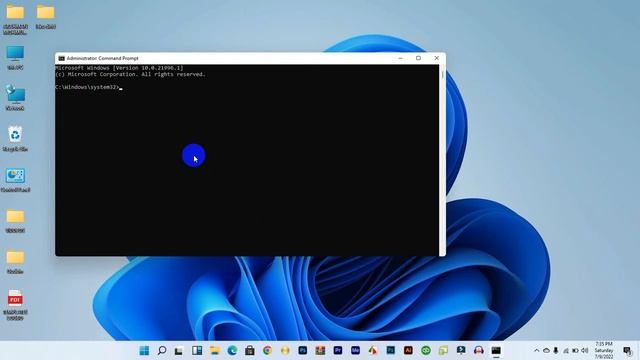The width and height of the screenshot is (640, 360).
Task: Open the headphones app taskbar icon
Action: coord(478,350)
